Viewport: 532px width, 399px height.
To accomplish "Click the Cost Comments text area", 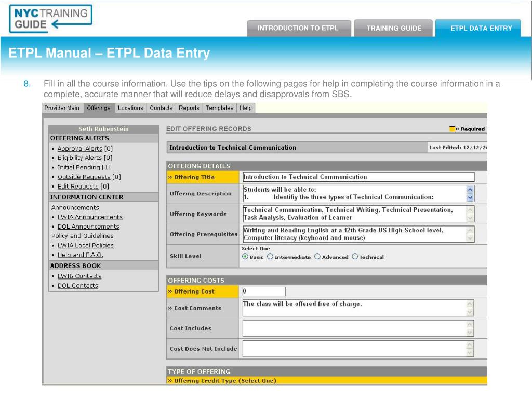I will click(x=354, y=308).
